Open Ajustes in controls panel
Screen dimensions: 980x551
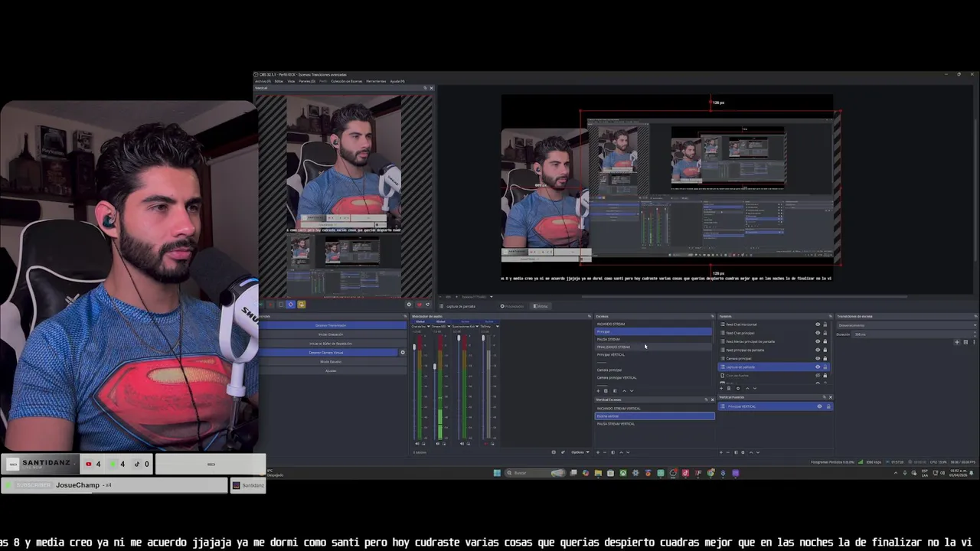pos(332,370)
